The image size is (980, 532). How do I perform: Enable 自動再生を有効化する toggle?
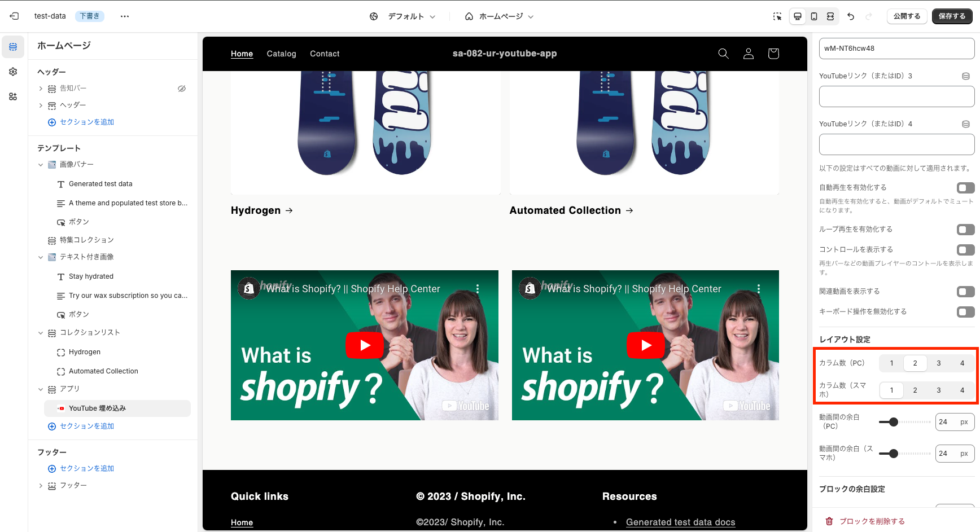click(965, 188)
